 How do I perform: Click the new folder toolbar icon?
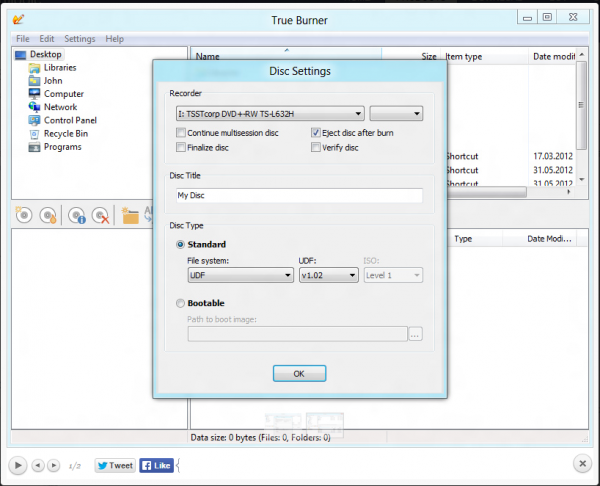(130, 215)
